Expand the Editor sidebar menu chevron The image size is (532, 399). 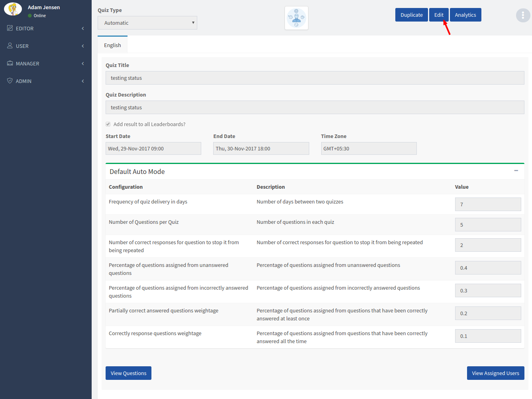[83, 28]
